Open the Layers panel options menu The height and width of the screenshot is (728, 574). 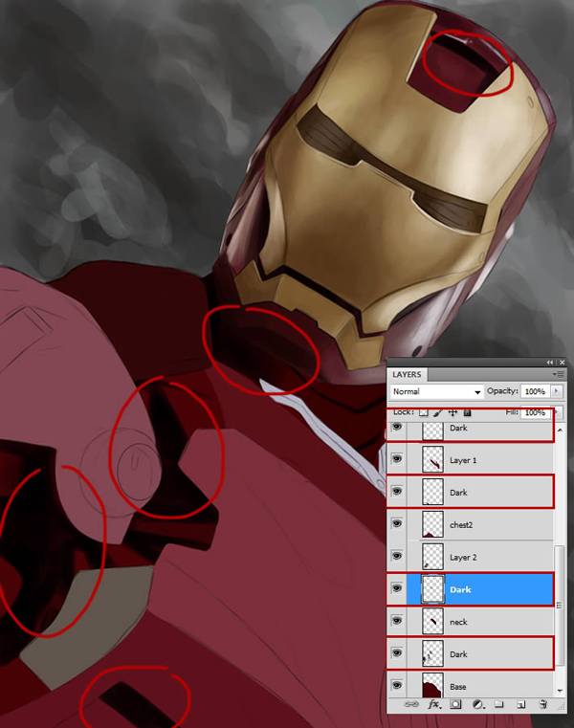(x=559, y=374)
